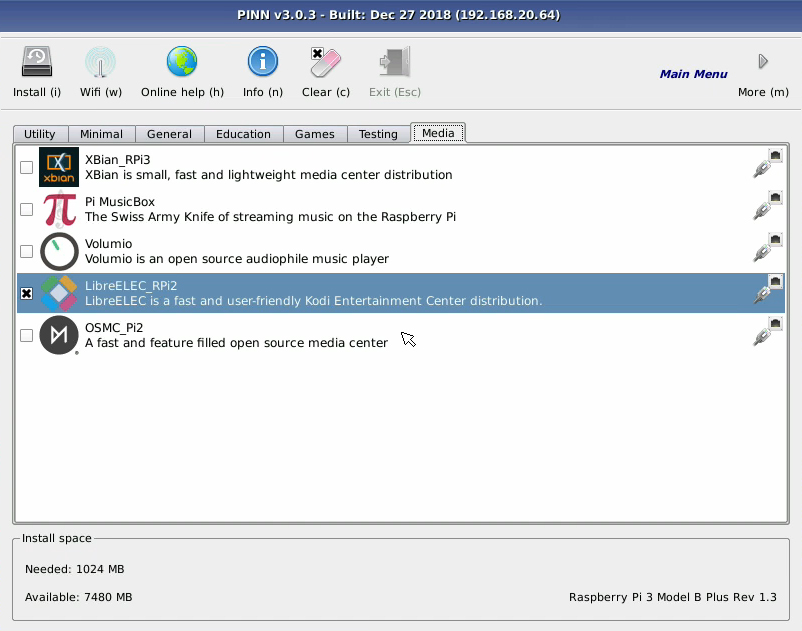Select the Education tab
This screenshot has width=802, height=631.
[243, 134]
